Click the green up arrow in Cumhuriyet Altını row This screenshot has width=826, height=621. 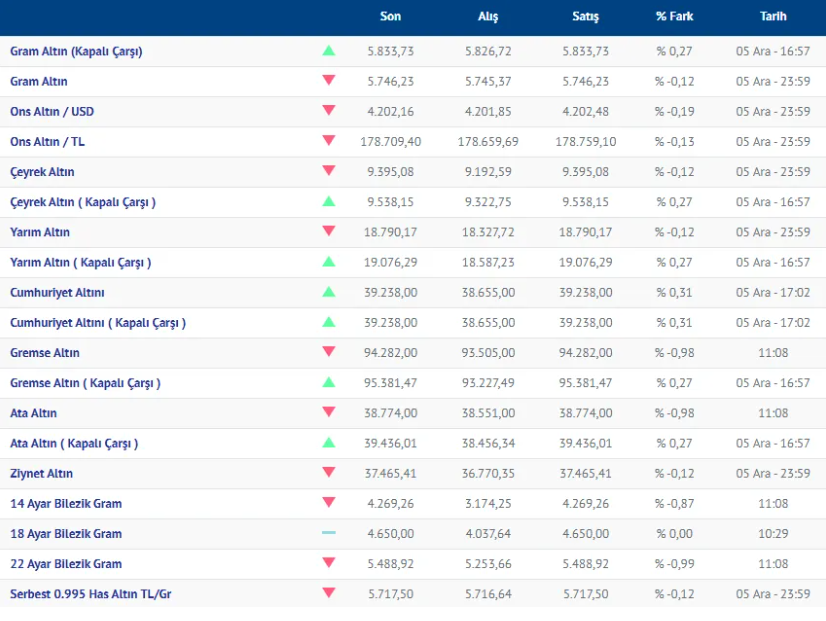[328, 292]
